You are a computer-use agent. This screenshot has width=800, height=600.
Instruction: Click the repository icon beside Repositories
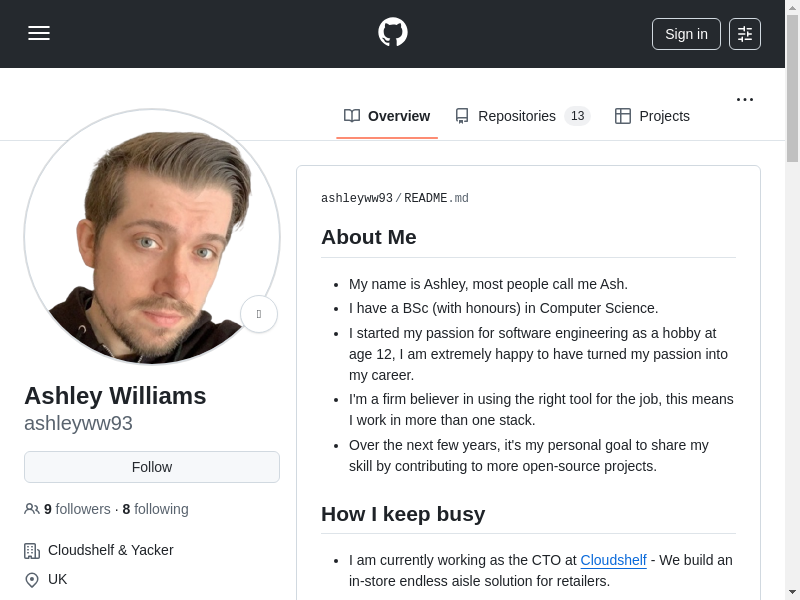(x=462, y=116)
